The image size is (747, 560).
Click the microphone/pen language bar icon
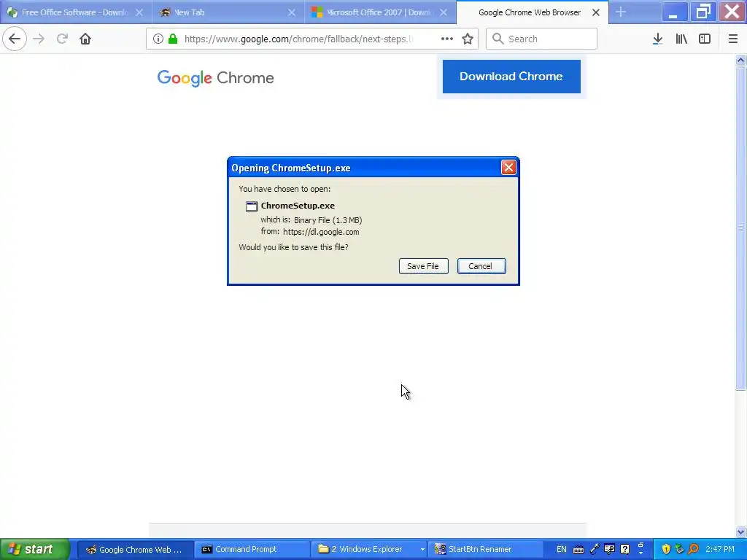(x=594, y=550)
